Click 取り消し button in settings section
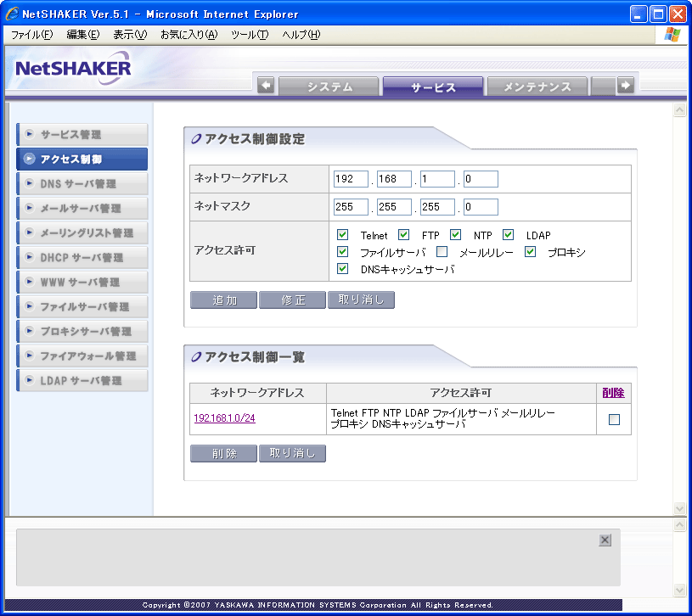The height and width of the screenshot is (616, 692). click(x=361, y=300)
